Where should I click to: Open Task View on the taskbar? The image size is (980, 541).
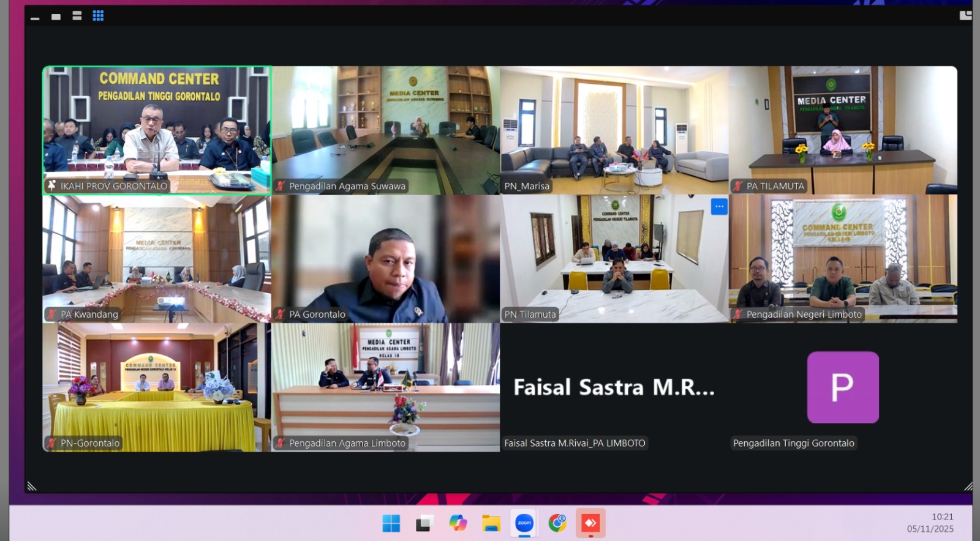click(x=424, y=523)
